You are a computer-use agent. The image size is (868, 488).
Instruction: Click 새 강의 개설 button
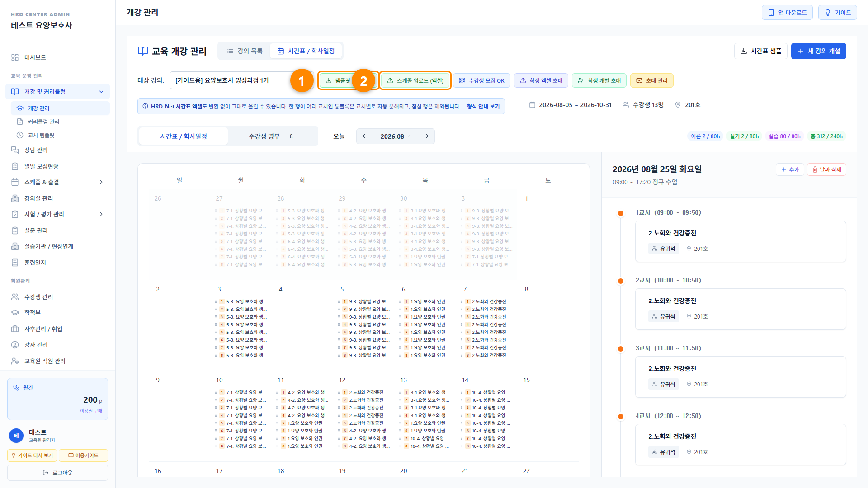pyautogui.click(x=819, y=51)
